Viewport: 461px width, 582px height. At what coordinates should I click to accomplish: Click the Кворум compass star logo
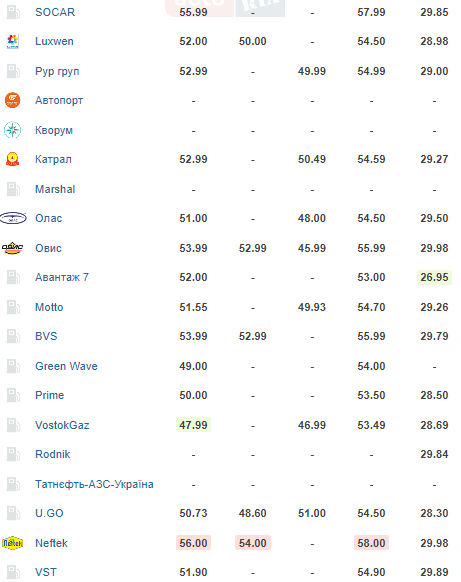tap(13, 130)
